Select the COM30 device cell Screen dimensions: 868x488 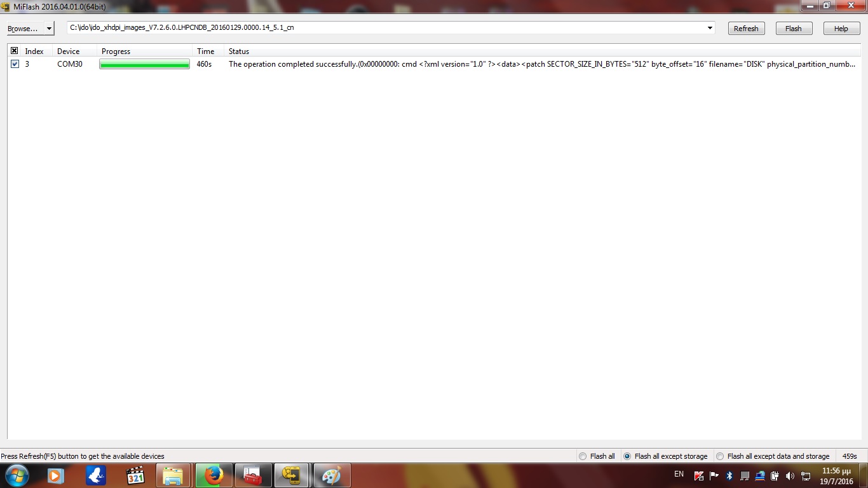tap(70, 64)
